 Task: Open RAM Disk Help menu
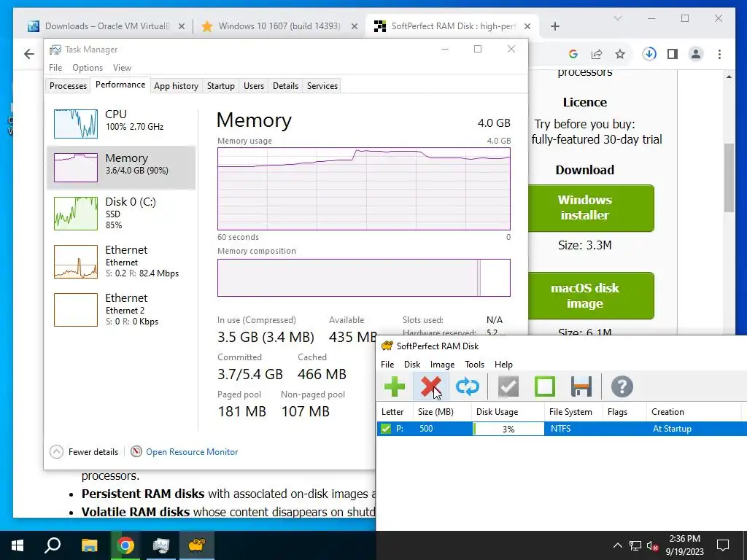(503, 365)
